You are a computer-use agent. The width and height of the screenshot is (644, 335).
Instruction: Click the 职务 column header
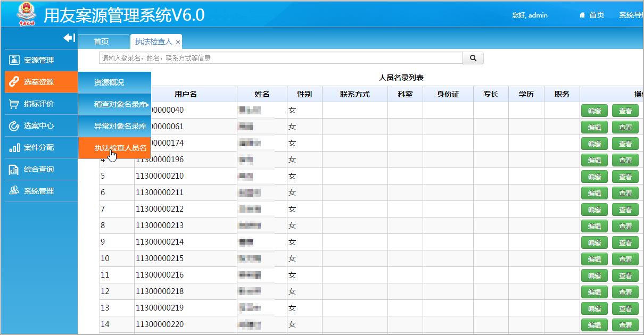point(562,94)
